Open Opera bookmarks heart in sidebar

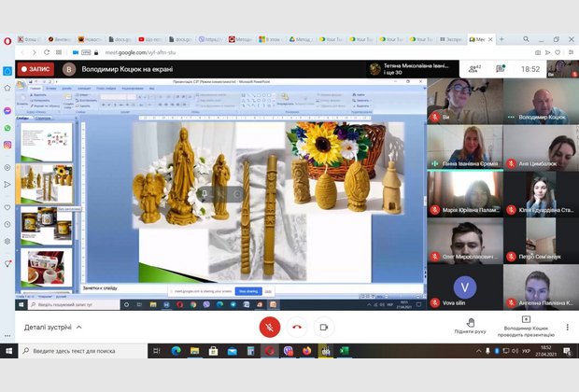tap(7, 207)
